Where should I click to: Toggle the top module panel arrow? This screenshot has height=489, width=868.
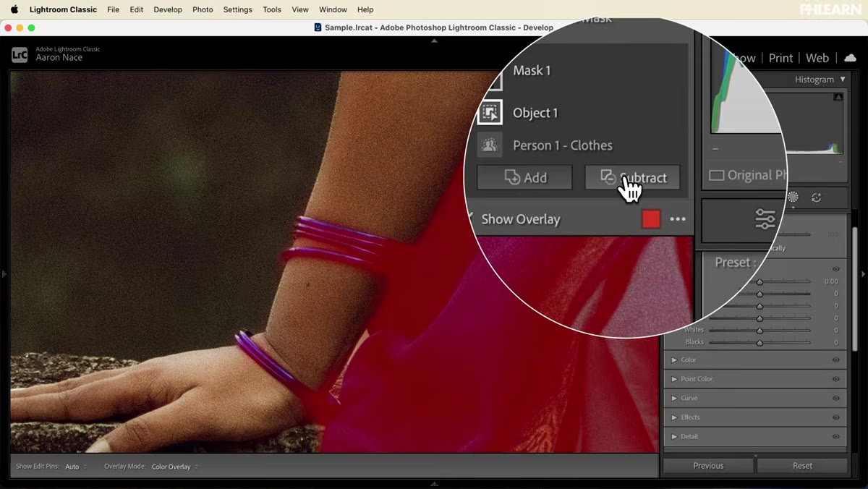pyautogui.click(x=434, y=41)
